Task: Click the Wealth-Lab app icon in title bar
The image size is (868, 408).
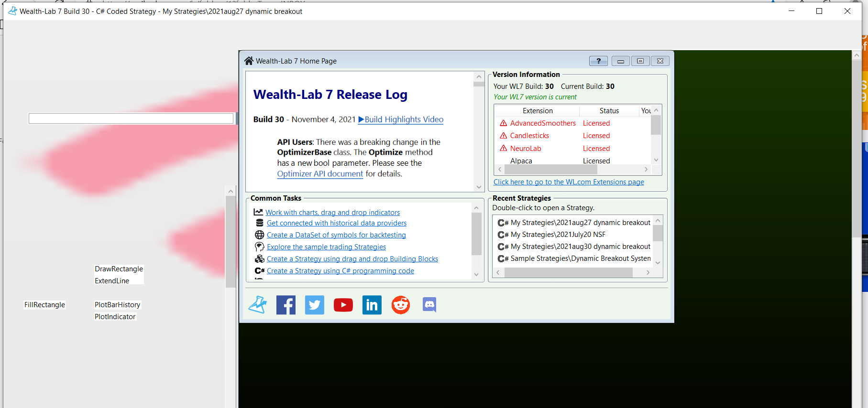Action: click(12, 11)
